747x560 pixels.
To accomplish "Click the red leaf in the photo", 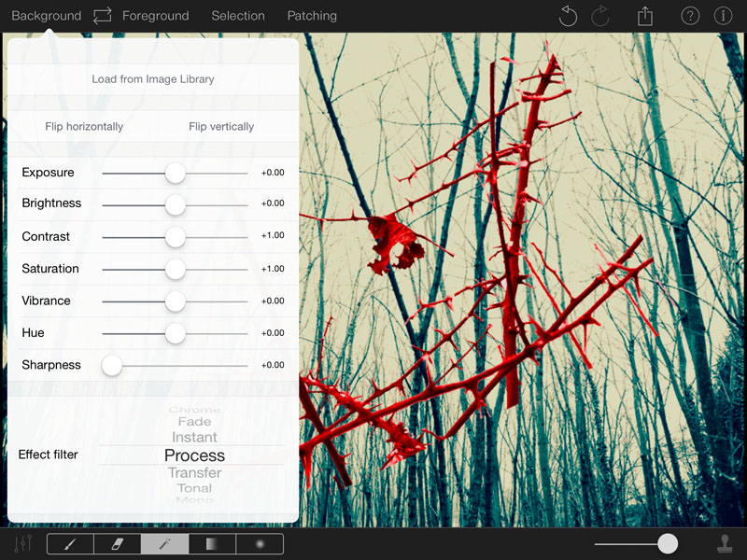I will (x=394, y=243).
